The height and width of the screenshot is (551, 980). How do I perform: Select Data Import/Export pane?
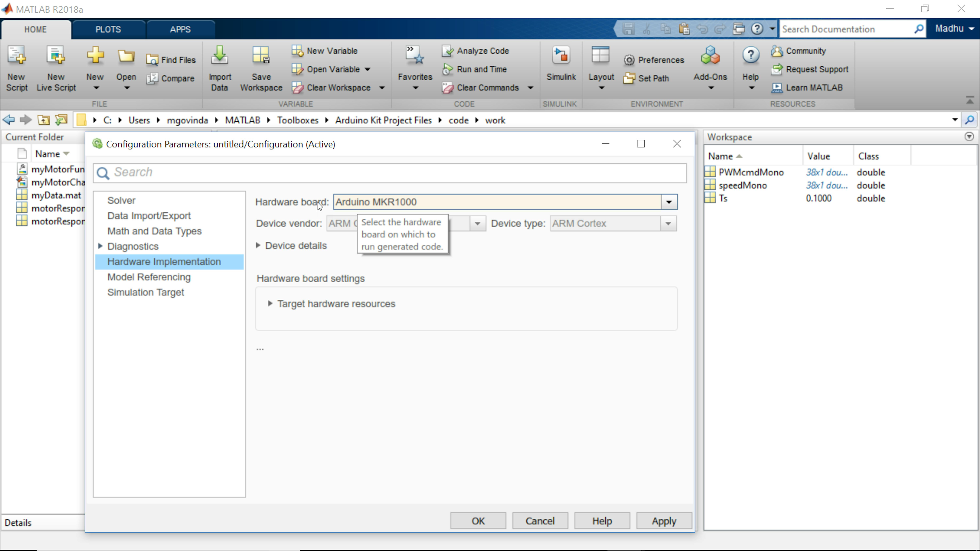149,216
